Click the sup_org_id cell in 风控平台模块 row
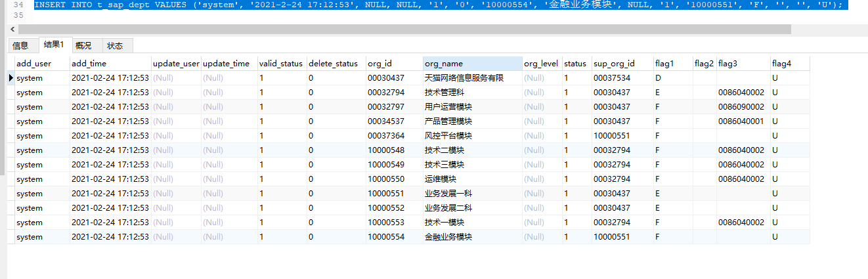Screen dimensions: 868x279 click(x=622, y=136)
